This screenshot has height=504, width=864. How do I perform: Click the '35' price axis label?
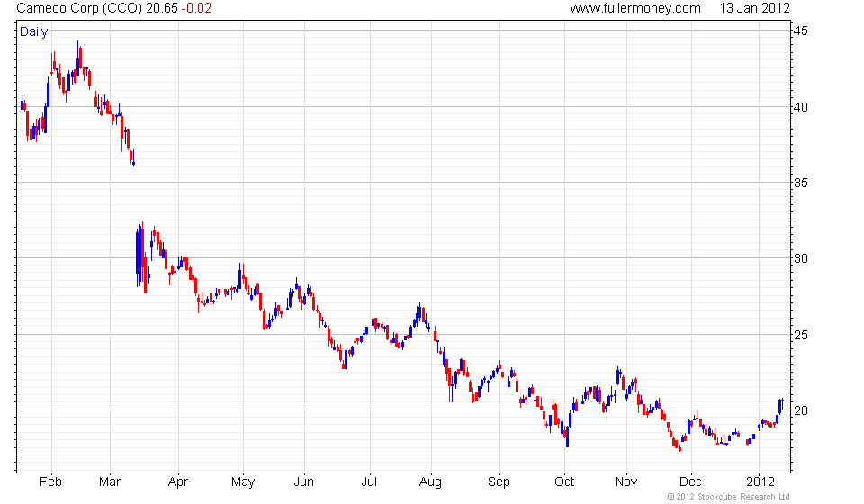pos(801,183)
